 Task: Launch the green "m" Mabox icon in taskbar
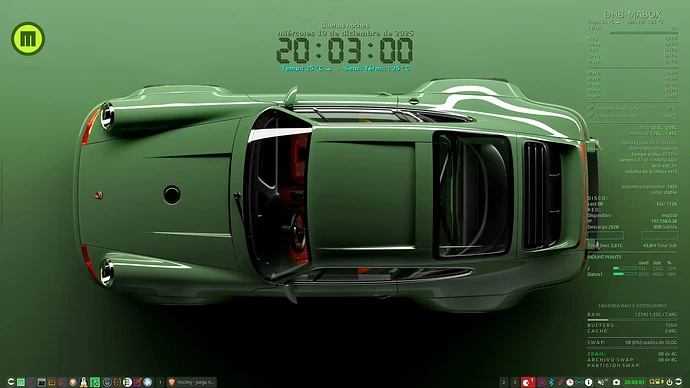click(x=21, y=382)
